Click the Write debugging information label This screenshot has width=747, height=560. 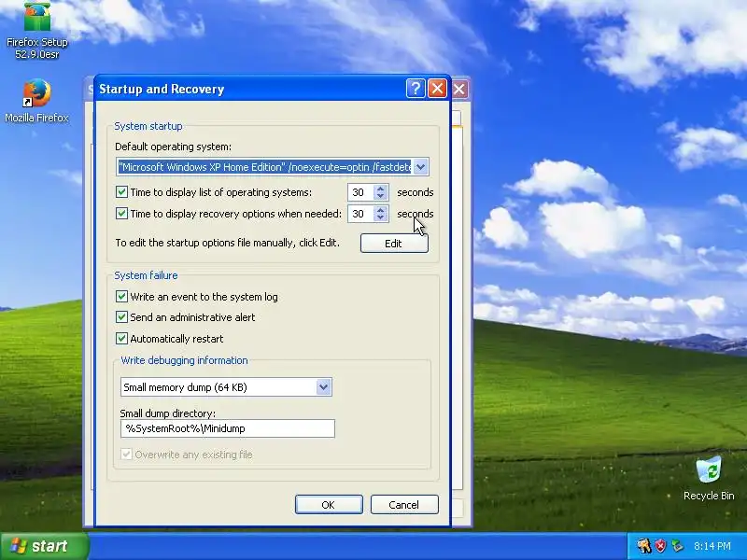point(184,360)
